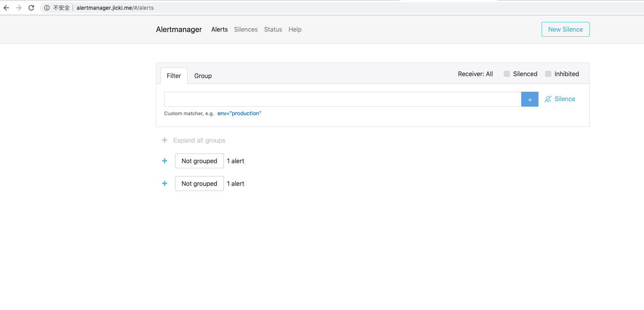This screenshot has height=310, width=644.
Task: Click the browser forward arrow
Action: coord(19,8)
